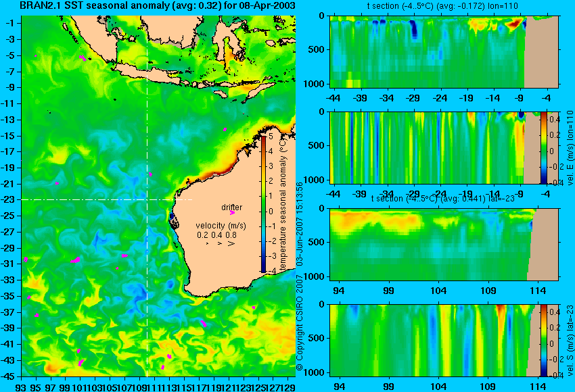
Task: Click the '-1' latitude tick on map axis
Action: click(11, 24)
